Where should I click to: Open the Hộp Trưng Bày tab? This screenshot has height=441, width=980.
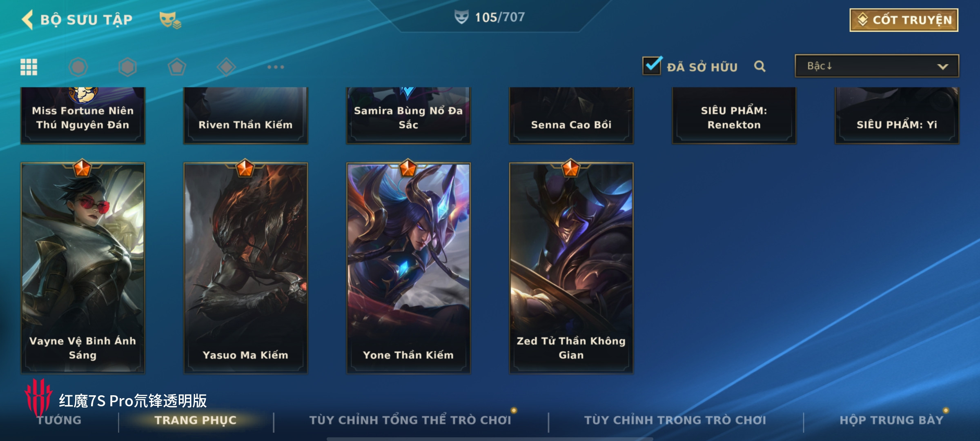(x=891, y=420)
